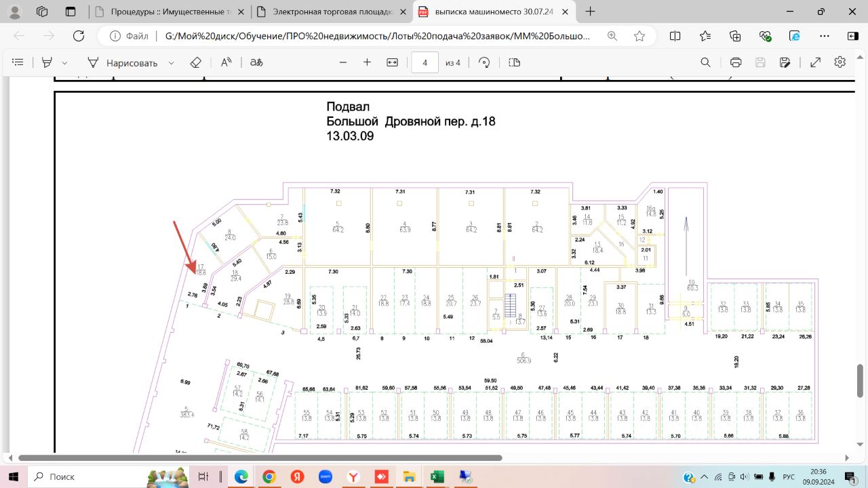The image size is (868, 488).
Task: Print the PDF document
Action: click(x=736, y=62)
